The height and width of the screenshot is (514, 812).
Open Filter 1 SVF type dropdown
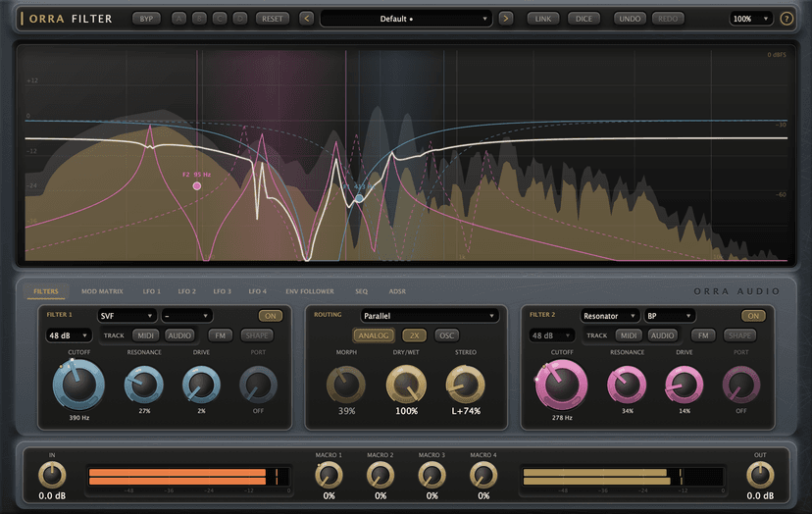[127, 316]
